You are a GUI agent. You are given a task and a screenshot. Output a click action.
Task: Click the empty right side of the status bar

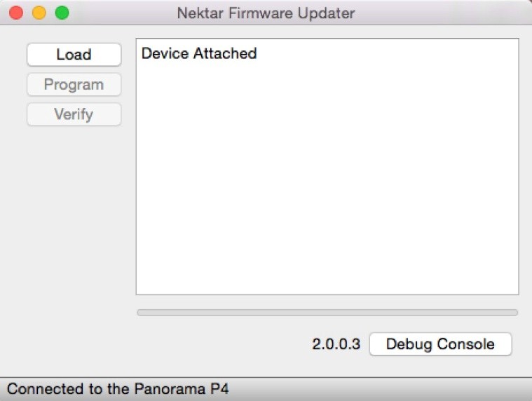point(393,388)
